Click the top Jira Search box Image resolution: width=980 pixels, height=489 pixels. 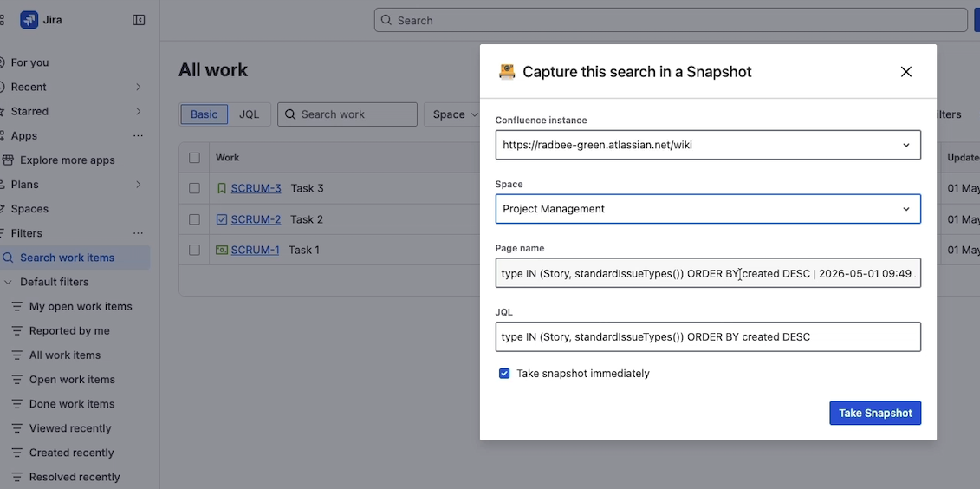(x=671, y=20)
